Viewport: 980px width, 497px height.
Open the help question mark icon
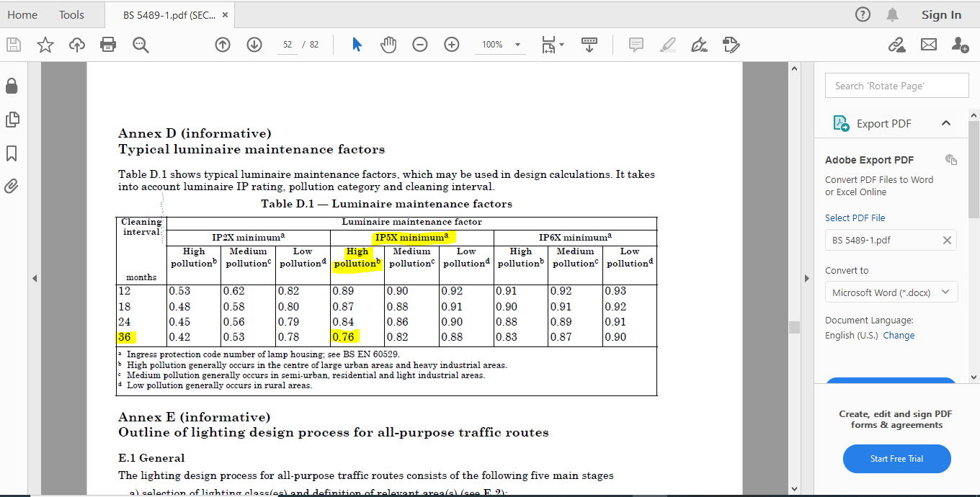pyautogui.click(x=863, y=14)
